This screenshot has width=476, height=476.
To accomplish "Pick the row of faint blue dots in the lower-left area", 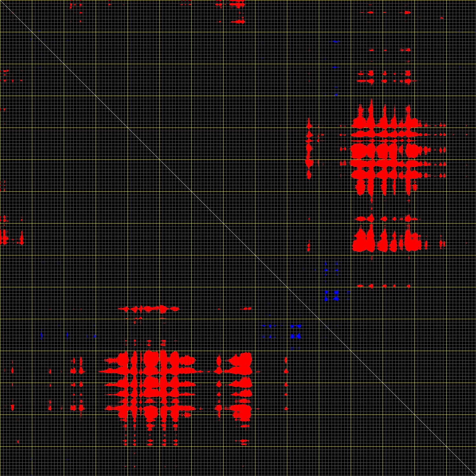I will tap(68, 336).
